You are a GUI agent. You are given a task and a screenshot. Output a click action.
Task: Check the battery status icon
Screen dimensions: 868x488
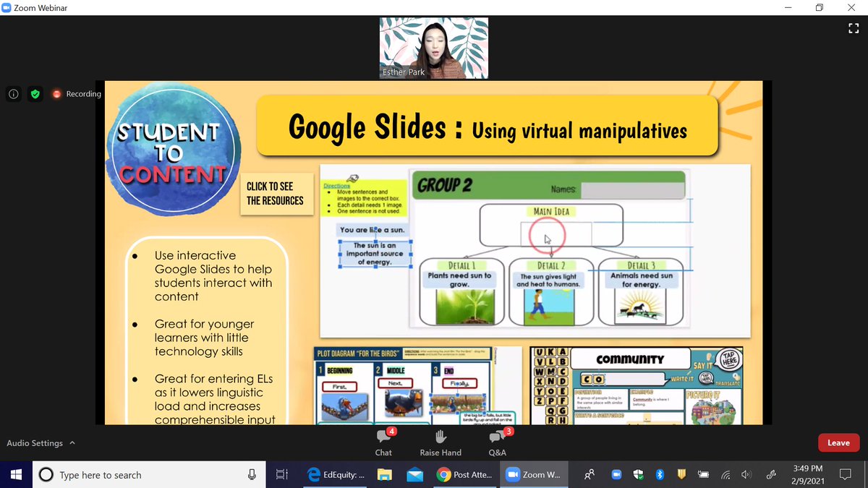pyautogui.click(x=703, y=475)
